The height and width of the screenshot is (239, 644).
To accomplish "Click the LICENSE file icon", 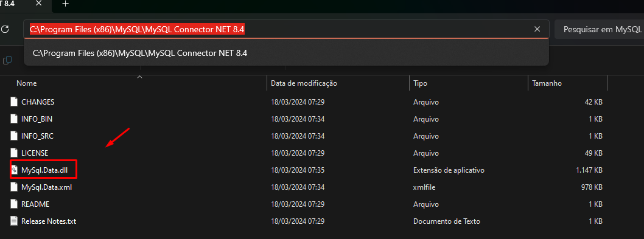I will (15, 153).
